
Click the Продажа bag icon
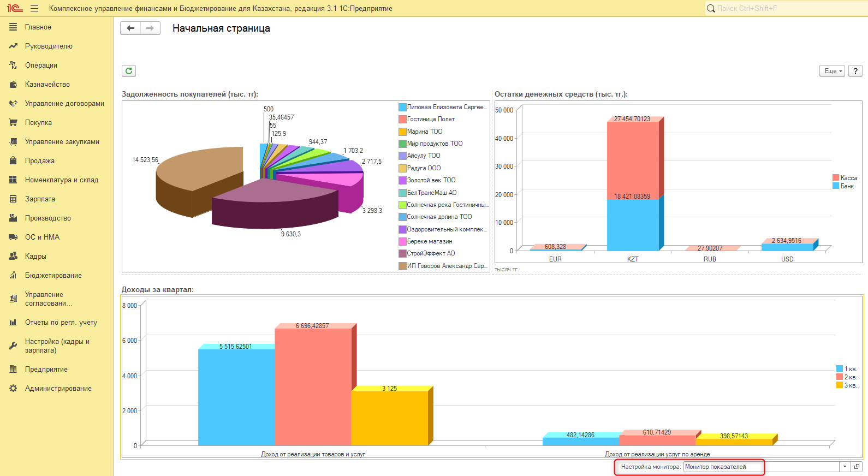(13, 160)
